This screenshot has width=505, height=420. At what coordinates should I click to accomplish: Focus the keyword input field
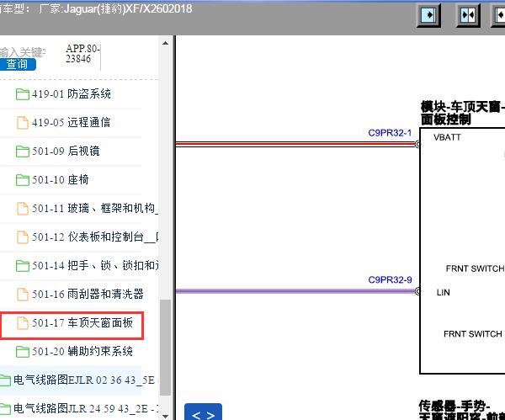click(x=23, y=52)
